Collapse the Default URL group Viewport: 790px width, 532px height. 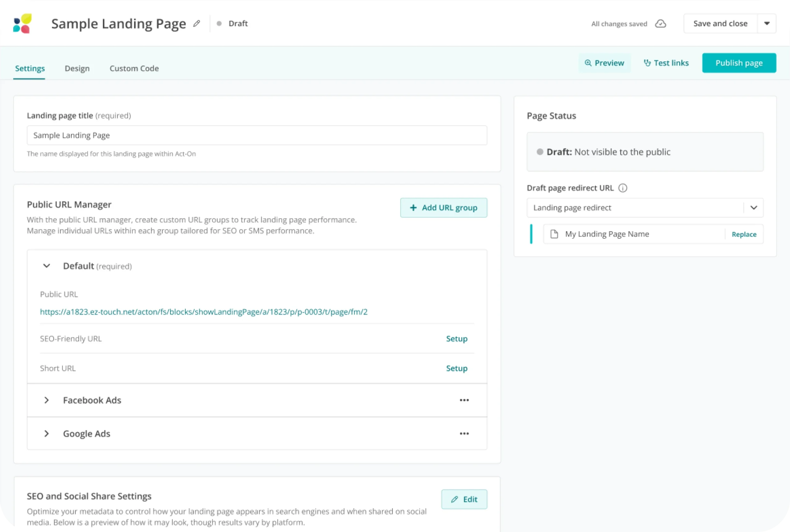[x=47, y=266]
